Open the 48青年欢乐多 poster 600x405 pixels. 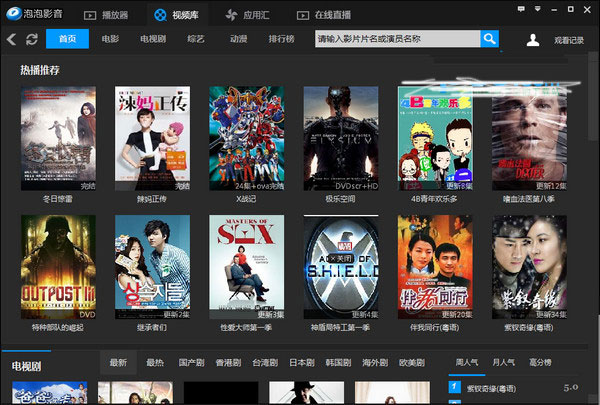(435, 138)
